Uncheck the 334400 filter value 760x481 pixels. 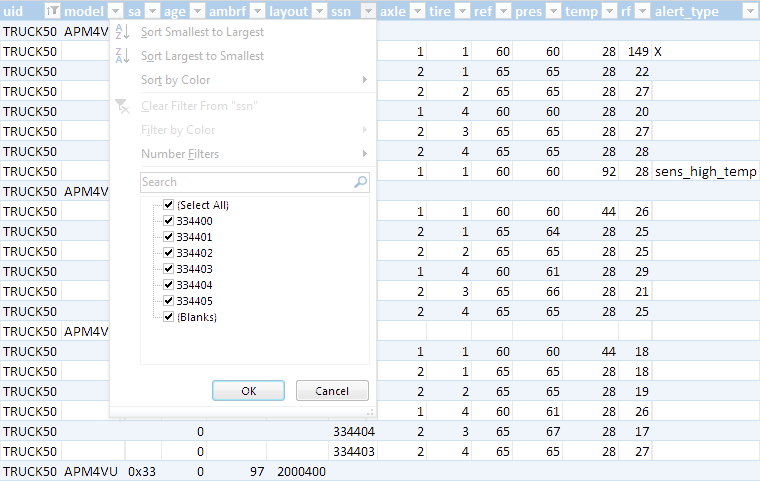(169, 221)
